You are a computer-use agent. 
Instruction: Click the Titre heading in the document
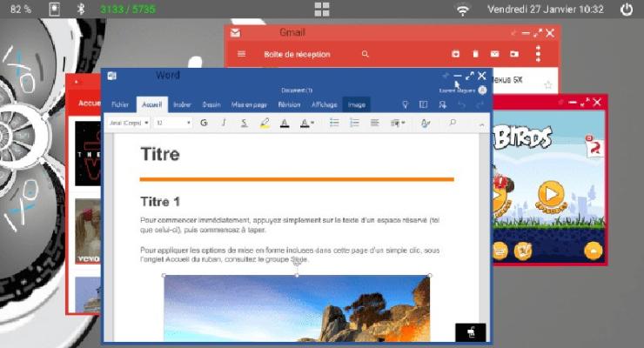pos(160,154)
